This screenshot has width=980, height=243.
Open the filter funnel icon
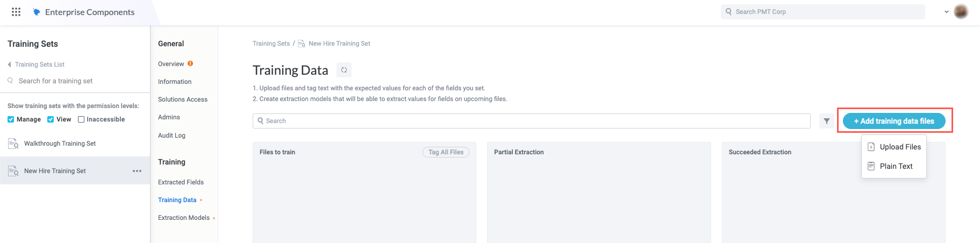pyautogui.click(x=827, y=121)
